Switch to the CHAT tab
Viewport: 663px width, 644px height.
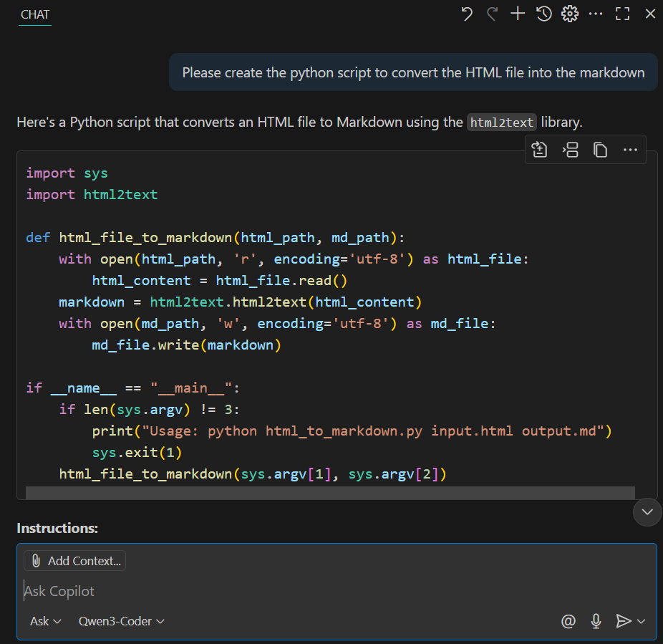34,14
